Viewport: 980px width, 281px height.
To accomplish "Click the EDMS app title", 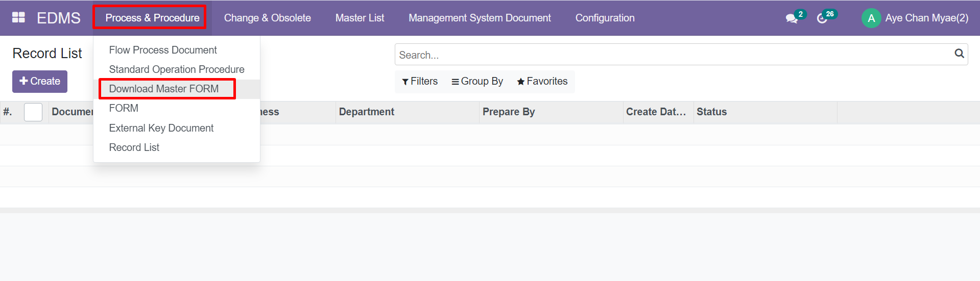I will click(x=59, y=18).
